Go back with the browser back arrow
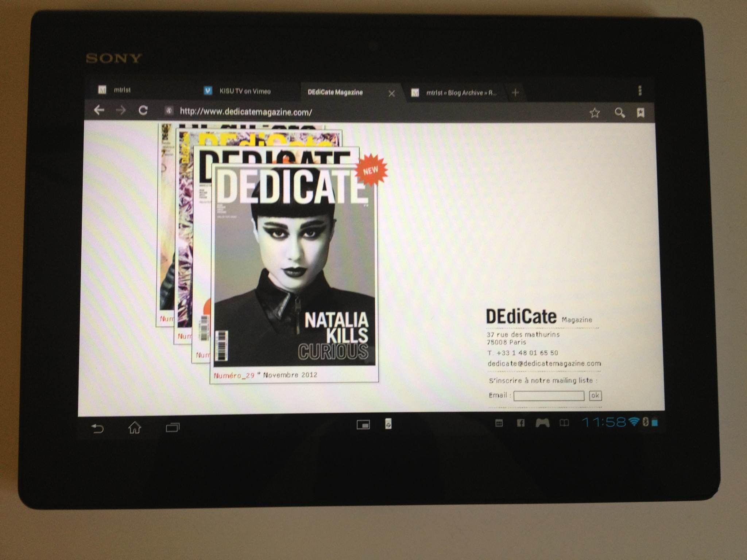Image resolution: width=747 pixels, height=560 pixels. (99, 110)
